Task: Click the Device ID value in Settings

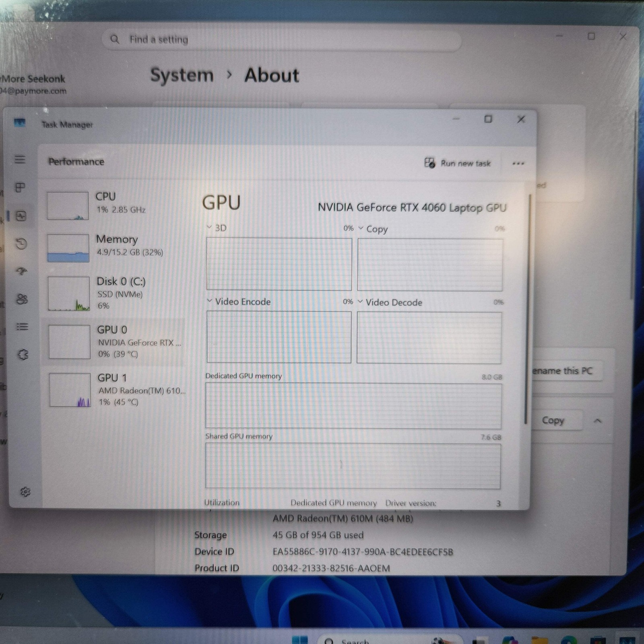Action: [x=363, y=552]
